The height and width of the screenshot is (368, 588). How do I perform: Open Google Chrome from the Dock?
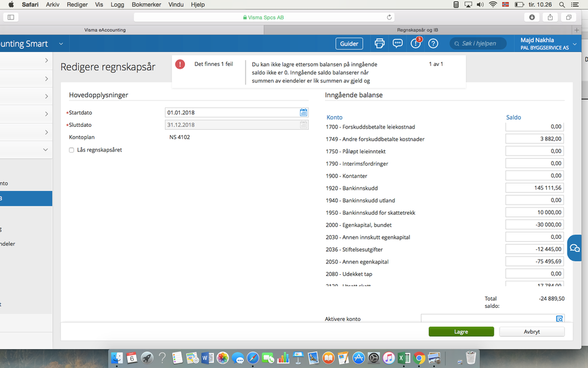point(419,358)
